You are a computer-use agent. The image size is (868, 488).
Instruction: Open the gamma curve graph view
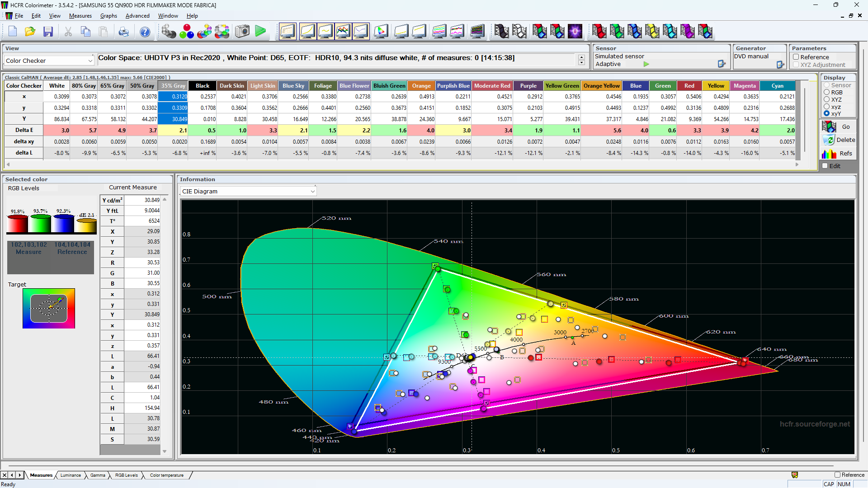tap(325, 31)
